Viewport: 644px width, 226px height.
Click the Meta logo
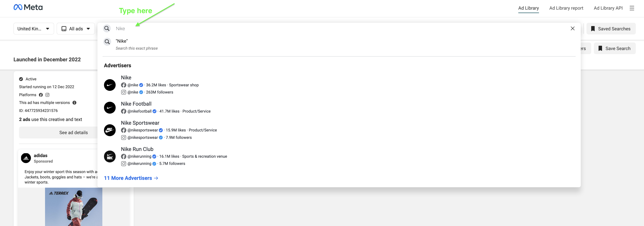[x=28, y=7]
